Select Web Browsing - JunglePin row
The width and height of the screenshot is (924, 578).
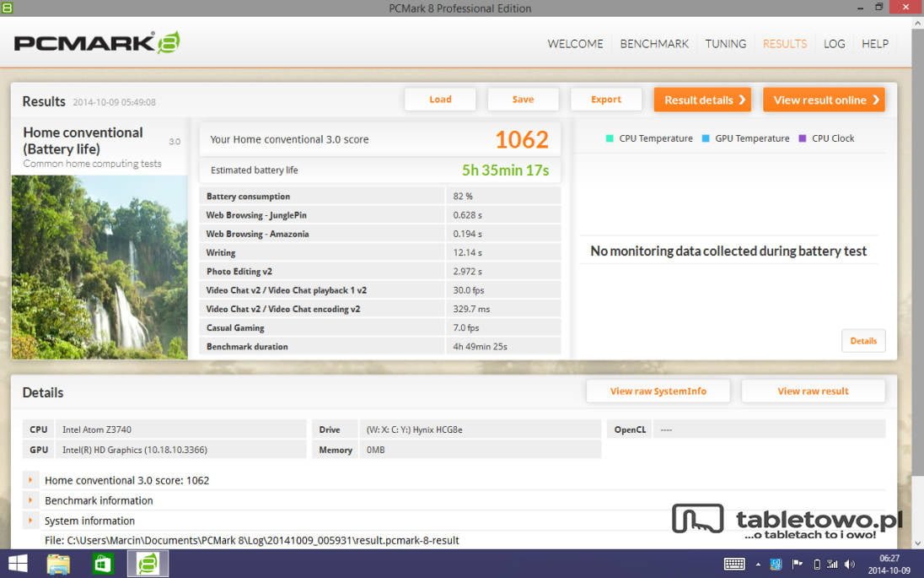pos(380,215)
